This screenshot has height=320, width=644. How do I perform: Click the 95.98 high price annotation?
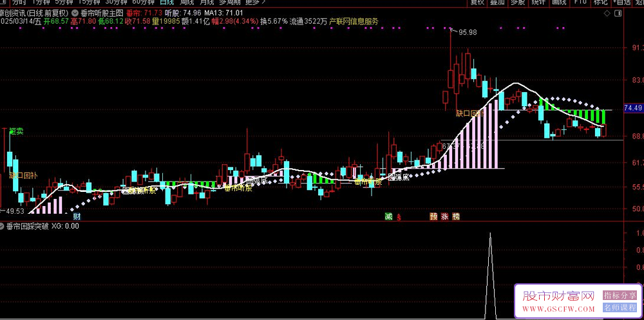[468, 32]
